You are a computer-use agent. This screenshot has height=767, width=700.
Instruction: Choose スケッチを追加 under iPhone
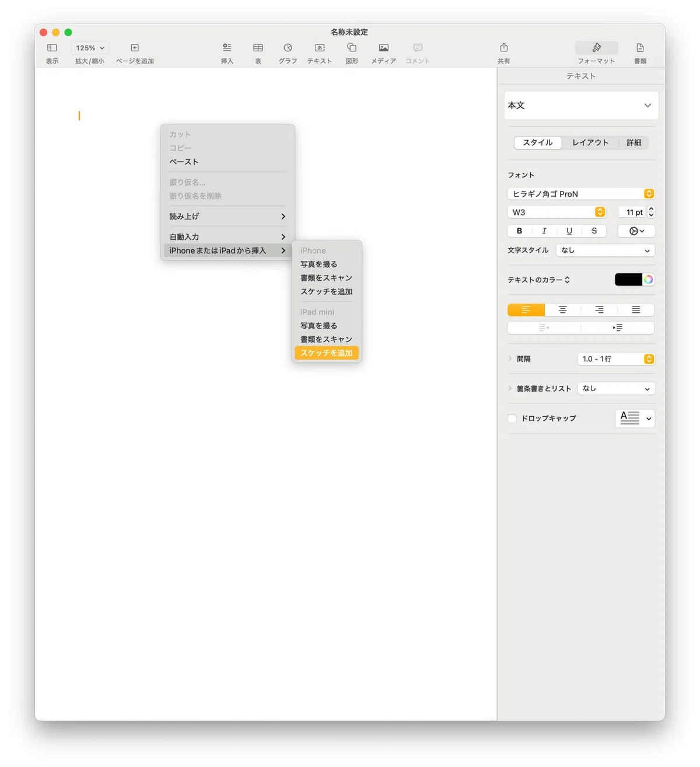(x=327, y=292)
